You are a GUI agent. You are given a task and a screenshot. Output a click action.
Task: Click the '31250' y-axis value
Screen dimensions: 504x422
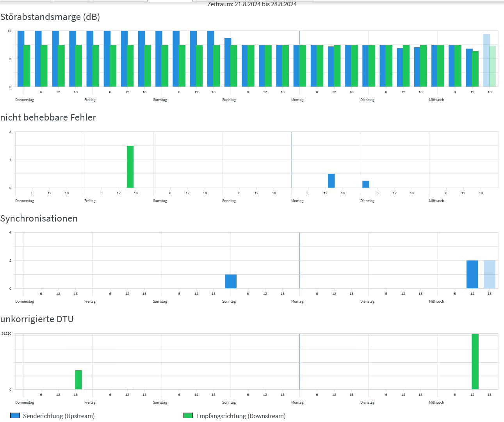[x=7, y=334]
